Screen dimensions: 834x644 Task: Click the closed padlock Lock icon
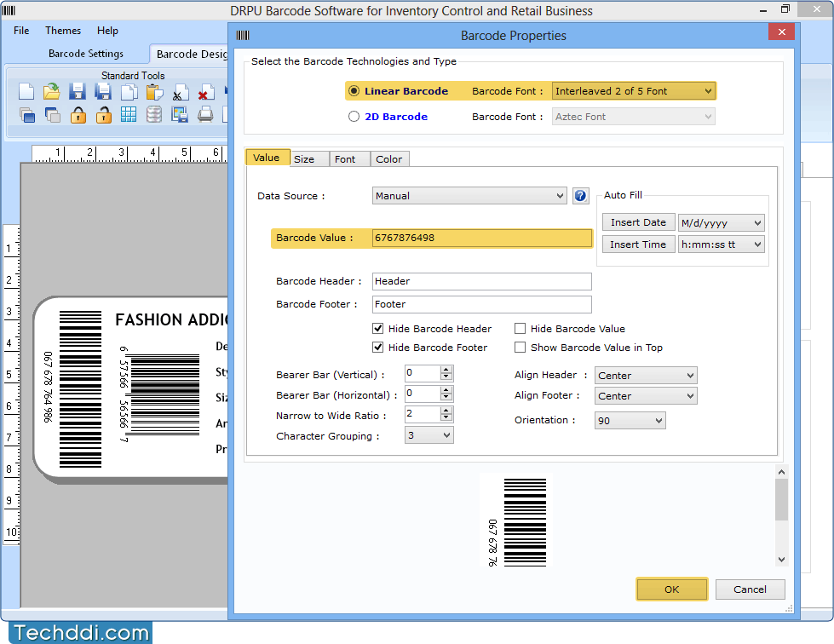[x=78, y=114]
